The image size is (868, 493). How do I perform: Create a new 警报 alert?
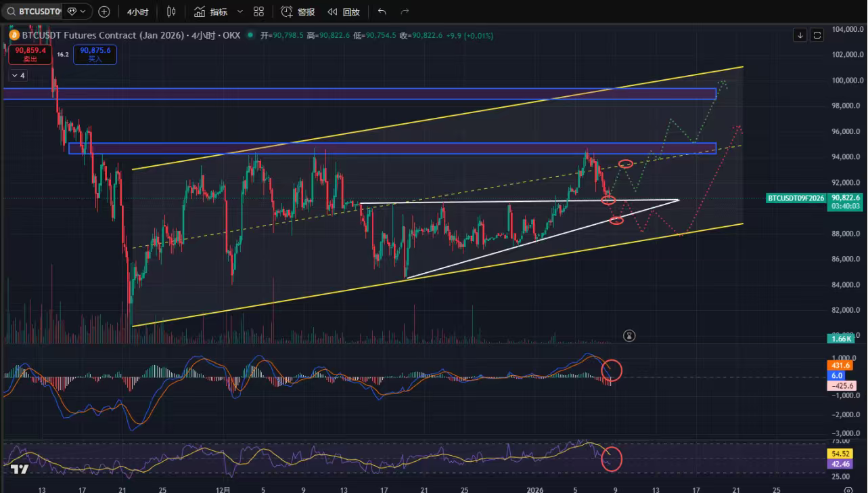(298, 12)
